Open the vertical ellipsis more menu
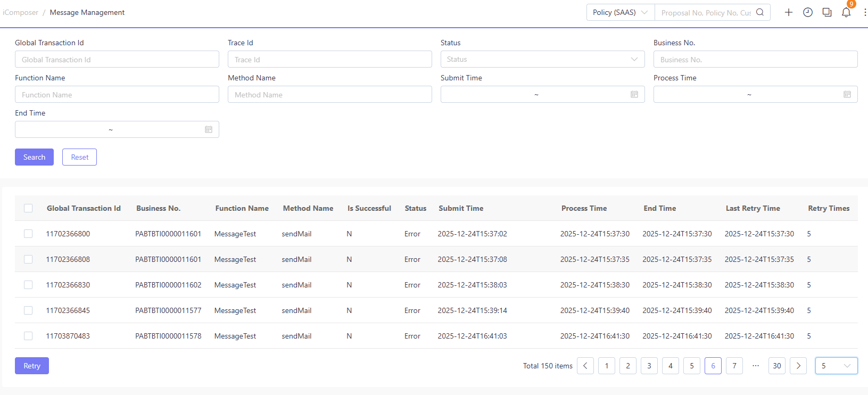The width and height of the screenshot is (868, 395). coord(865,12)
